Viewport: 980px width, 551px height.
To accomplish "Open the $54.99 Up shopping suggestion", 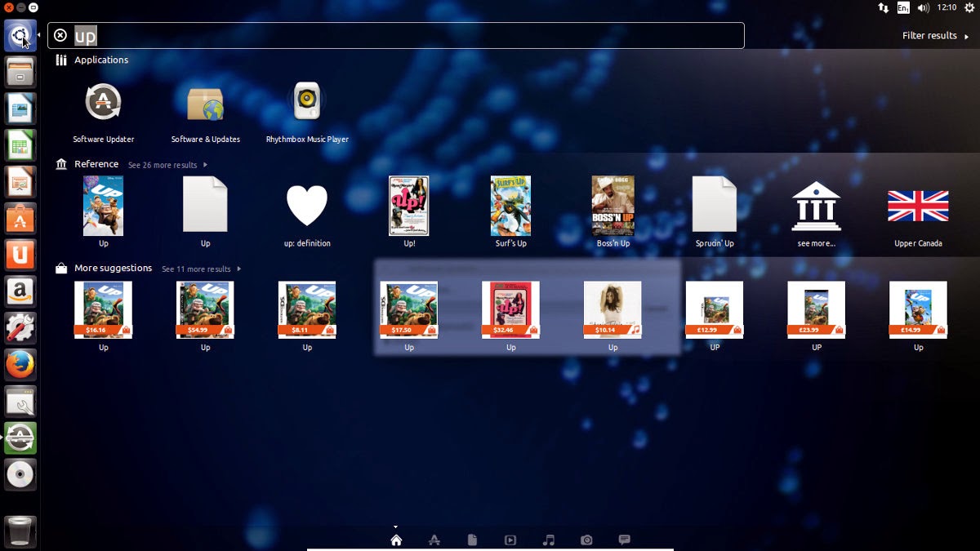I will click(x=205, y=317).
